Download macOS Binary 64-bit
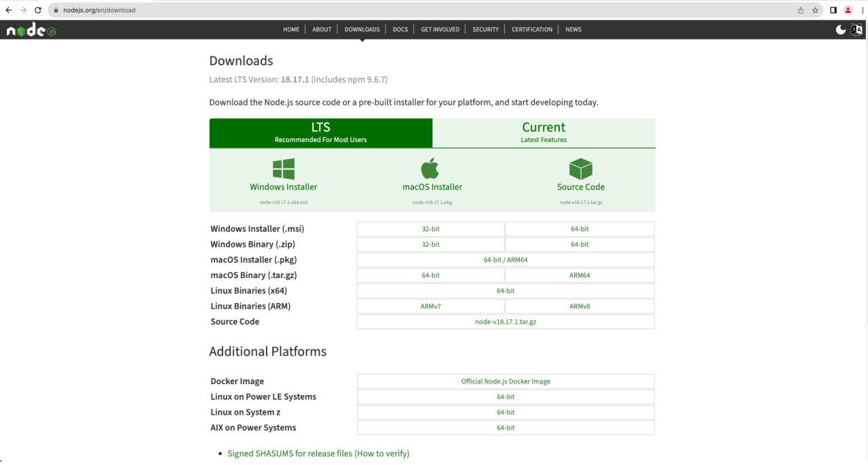This screenshot has height=465, width=868. (431, 275)
